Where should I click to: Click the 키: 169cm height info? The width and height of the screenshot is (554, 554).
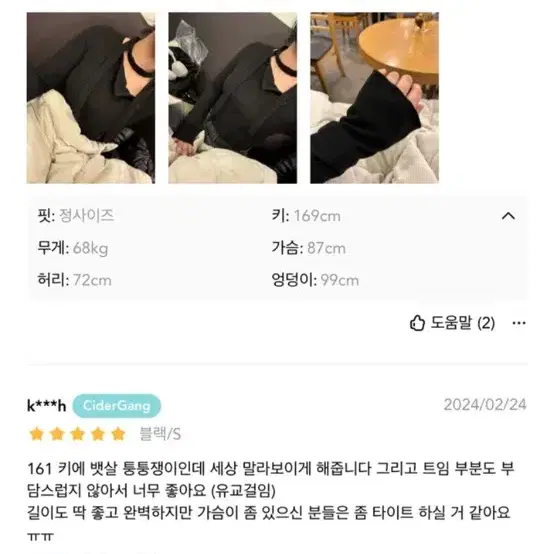(x=306, y=216)
